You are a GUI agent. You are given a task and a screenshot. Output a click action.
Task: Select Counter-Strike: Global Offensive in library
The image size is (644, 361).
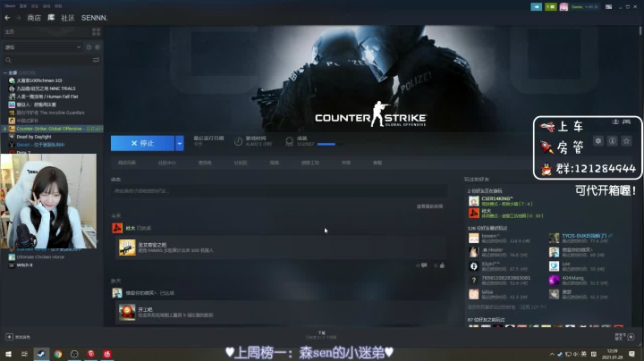(52, 129)
